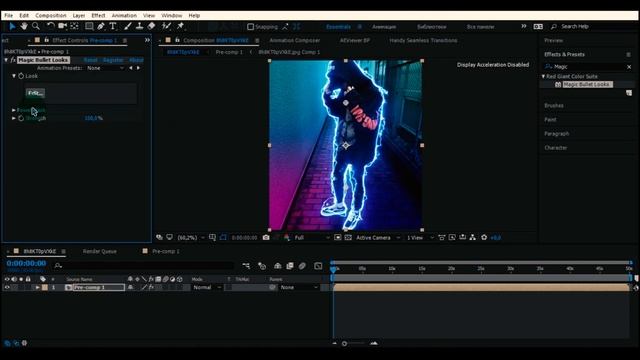Viewport: 640px width, 360px height.
Task: Open the File menu
Action: point(9,16)
